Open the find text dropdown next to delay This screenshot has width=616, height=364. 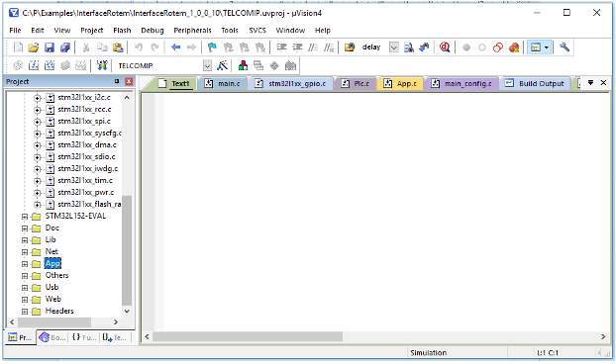(393, 47)
